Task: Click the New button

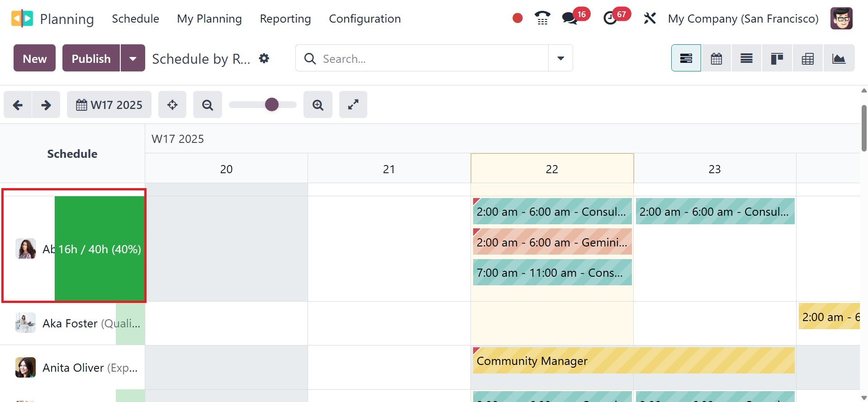Action: [x=35, y=58]
